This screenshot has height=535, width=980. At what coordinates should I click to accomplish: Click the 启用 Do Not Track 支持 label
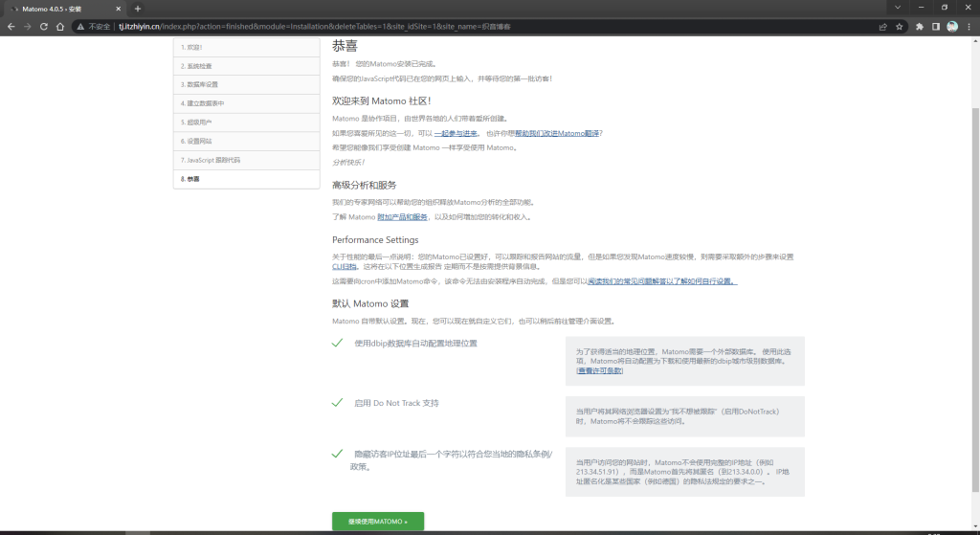396,403
